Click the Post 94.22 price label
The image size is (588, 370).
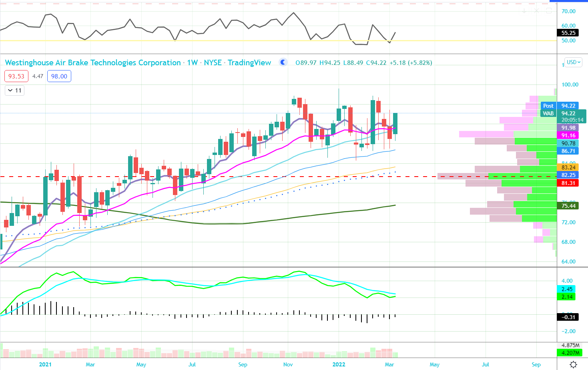(x=560, y=106)
